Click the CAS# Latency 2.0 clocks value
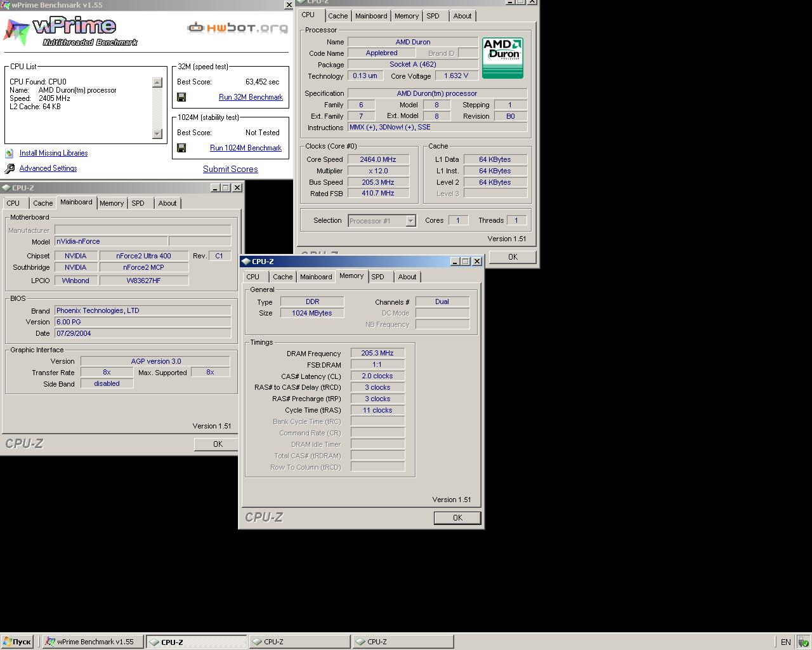This screenshot has height=650, width=812. [x=377, y=376]
